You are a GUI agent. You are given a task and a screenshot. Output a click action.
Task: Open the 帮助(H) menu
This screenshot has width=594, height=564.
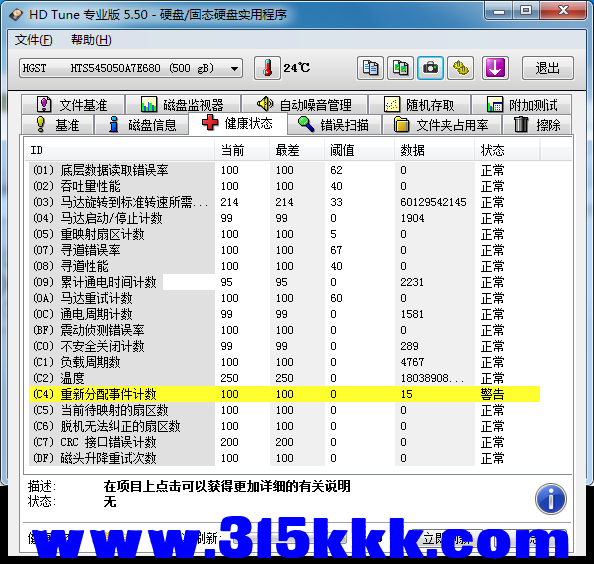tap(91, 40)
